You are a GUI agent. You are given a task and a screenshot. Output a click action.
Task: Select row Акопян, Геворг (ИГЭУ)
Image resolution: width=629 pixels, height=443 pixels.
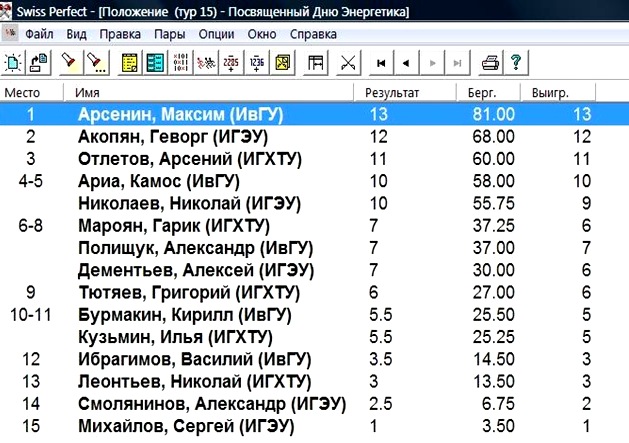[x=314, y=137]
